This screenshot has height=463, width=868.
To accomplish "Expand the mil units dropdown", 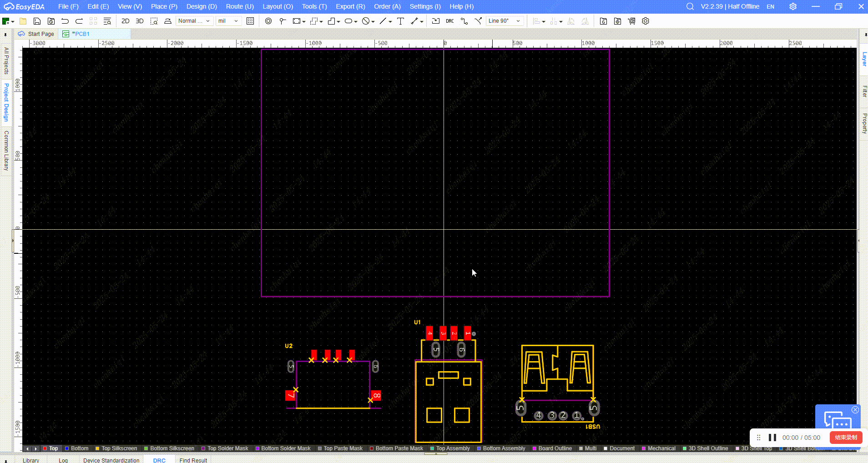I will 228,21.
